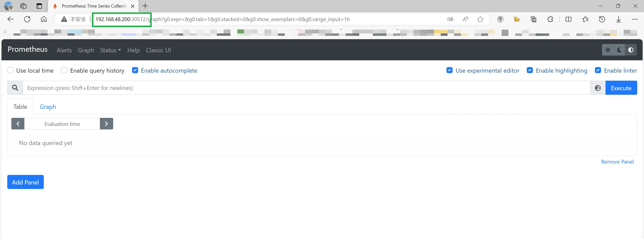
Task: Click the magnifier icon beside expression
Action: [15, 88]
